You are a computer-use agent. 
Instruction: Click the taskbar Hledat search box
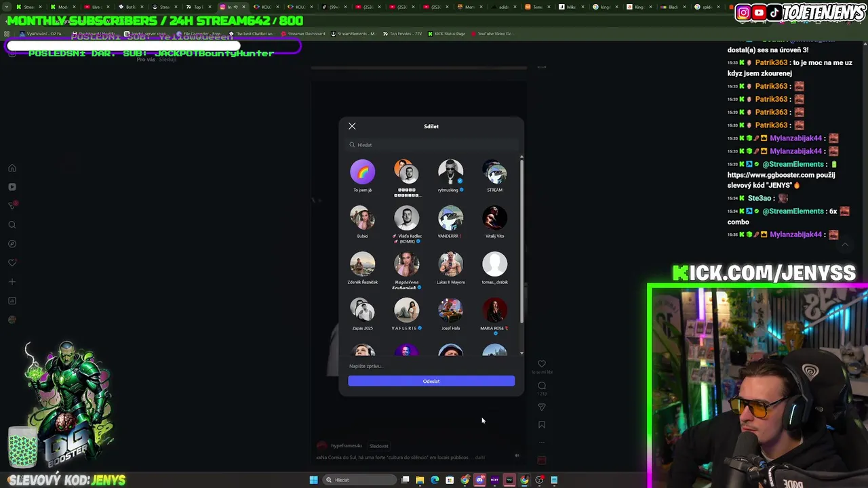(x=360, y=480)
